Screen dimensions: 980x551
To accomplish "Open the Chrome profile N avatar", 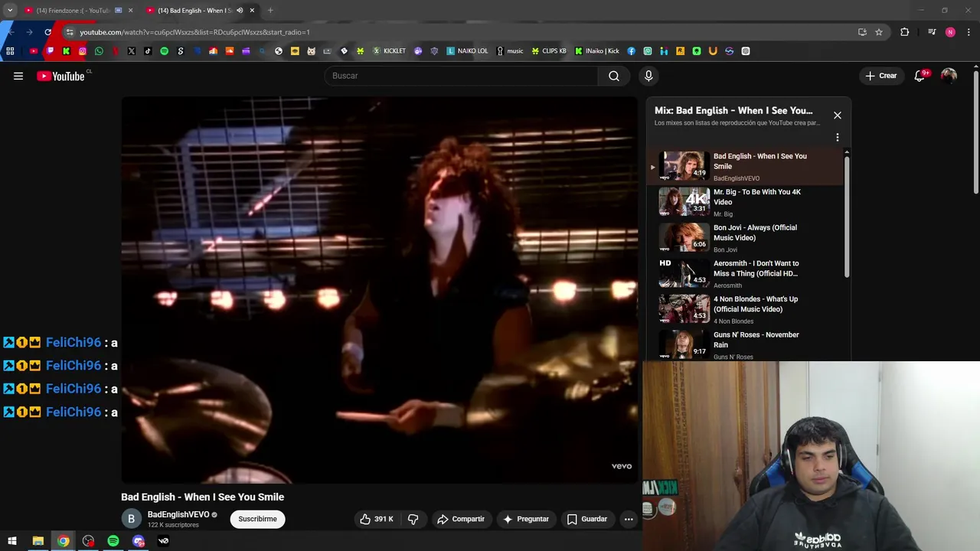I will point(950,32).
